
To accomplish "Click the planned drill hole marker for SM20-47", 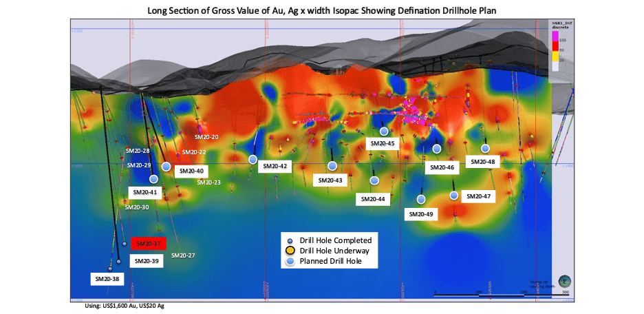I will click(453, 196).
